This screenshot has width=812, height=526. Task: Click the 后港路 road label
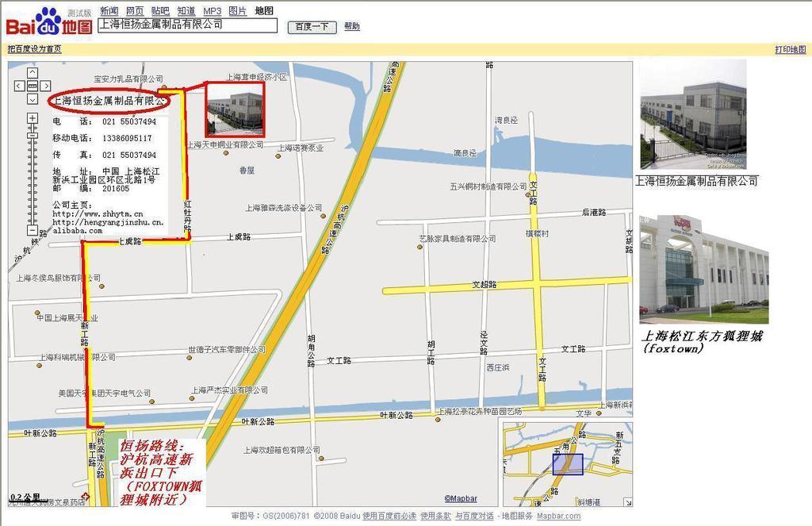[594, 213]
